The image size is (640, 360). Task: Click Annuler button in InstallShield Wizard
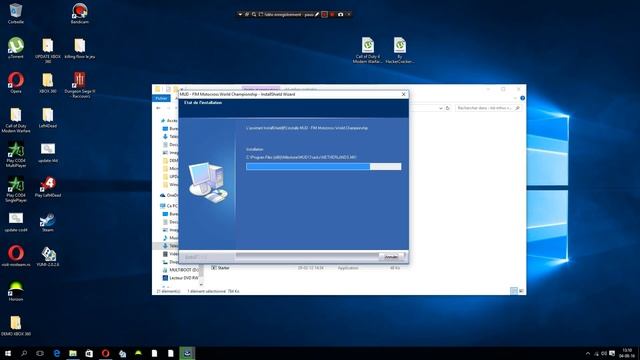pos(391,257)
